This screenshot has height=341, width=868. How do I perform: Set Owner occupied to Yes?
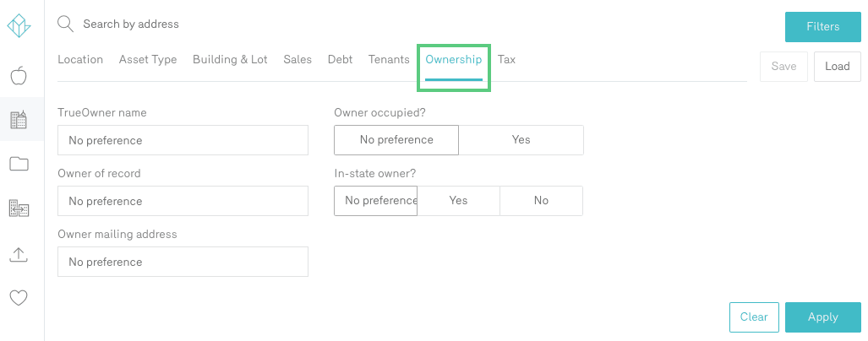click(521, 140)
